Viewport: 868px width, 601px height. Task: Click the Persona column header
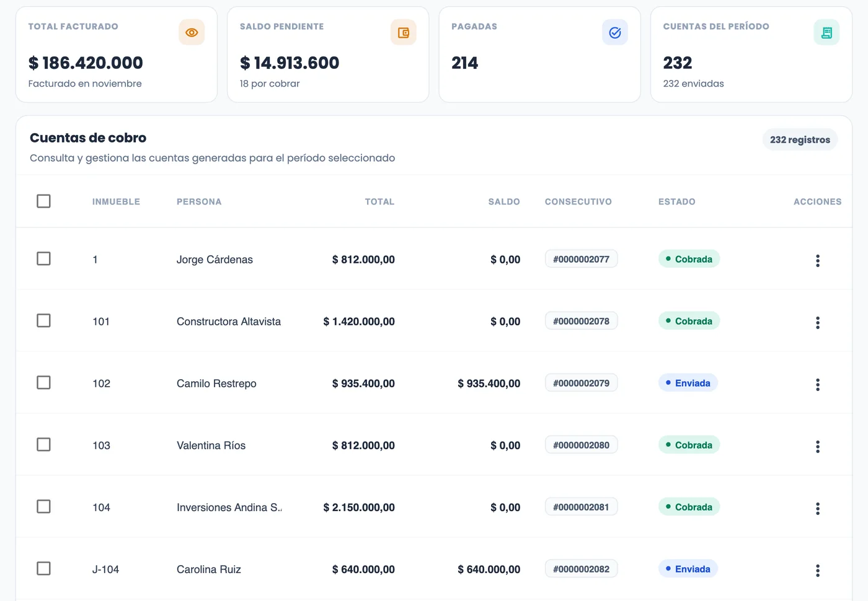[x=199, y=201]
